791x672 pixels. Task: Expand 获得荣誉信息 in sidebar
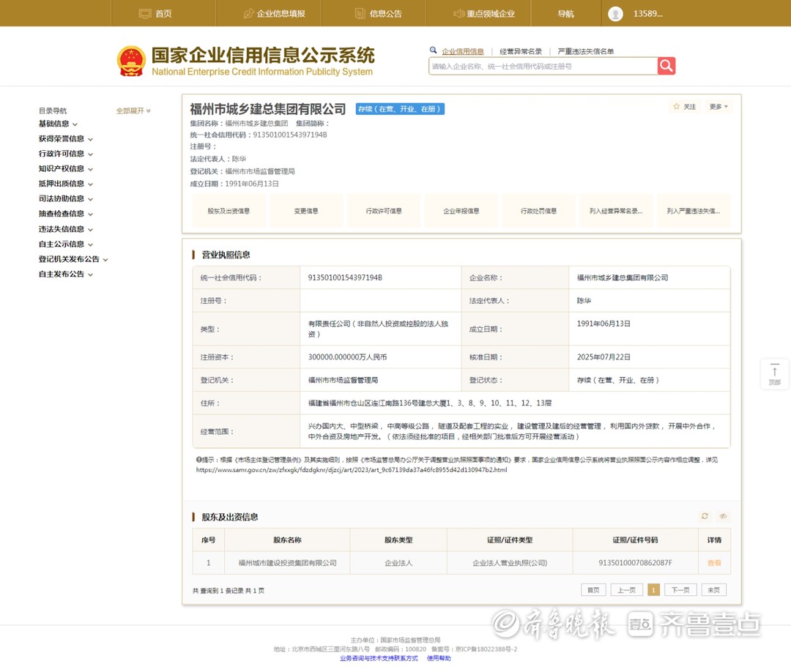click(x=66, y=138)
